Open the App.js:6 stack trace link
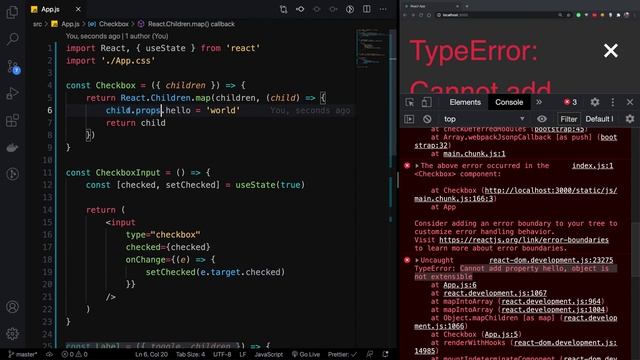Screen dimensions: 640x360 click(460, 285)
